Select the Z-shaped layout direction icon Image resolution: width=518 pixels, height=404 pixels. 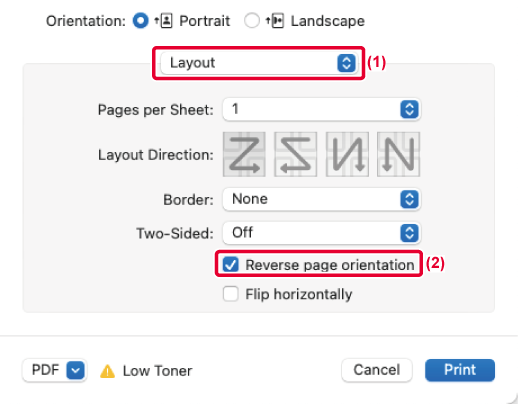(244, 154)
